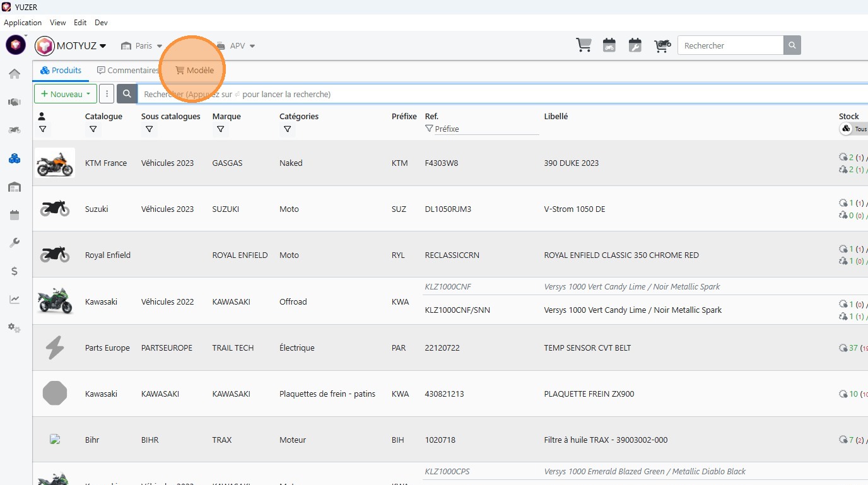Open the Edit menu

click(80, 23)
